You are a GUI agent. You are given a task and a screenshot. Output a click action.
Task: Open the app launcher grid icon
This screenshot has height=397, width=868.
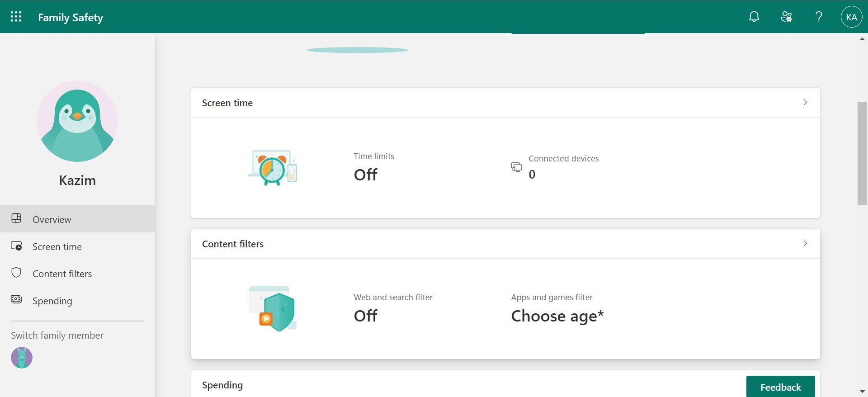pyautogui.click(x=16, y=17)
